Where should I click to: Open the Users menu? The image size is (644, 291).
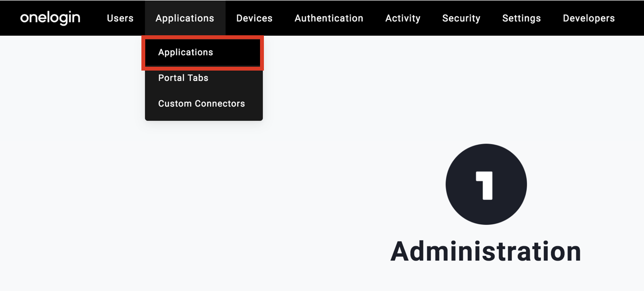pyautogui.click(x=120, y=18)
